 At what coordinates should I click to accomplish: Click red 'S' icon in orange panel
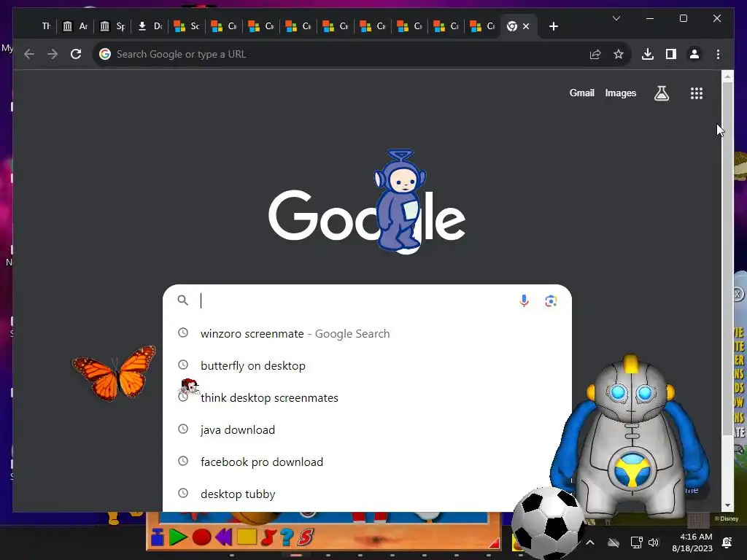tap(306, 537)
